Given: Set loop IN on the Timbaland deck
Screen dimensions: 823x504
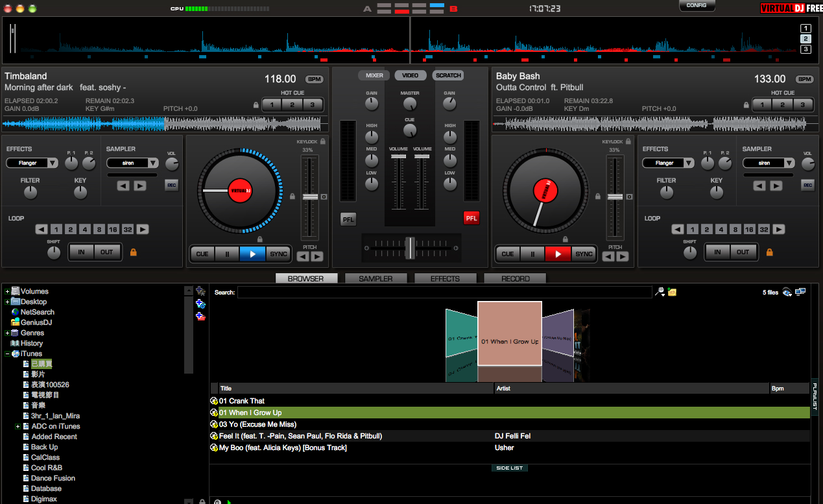Looking at the screenshot, I should pyautogui.click(x=82, y=252).
